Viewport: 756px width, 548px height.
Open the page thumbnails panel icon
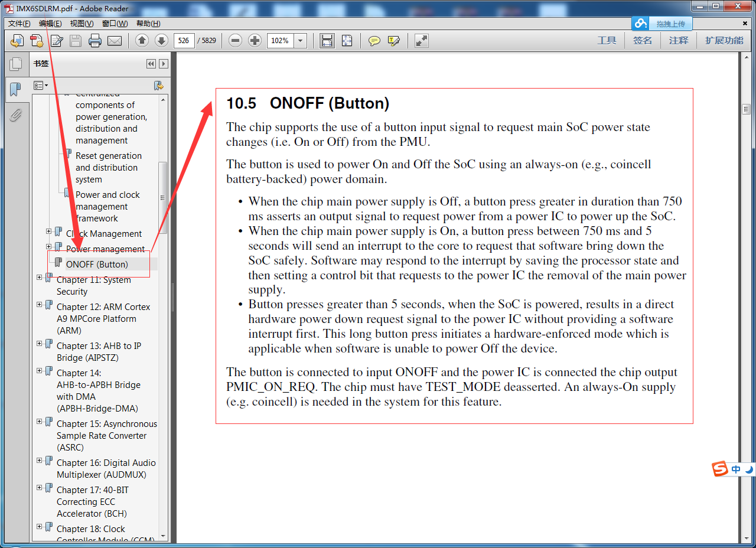tap(16, 64)
